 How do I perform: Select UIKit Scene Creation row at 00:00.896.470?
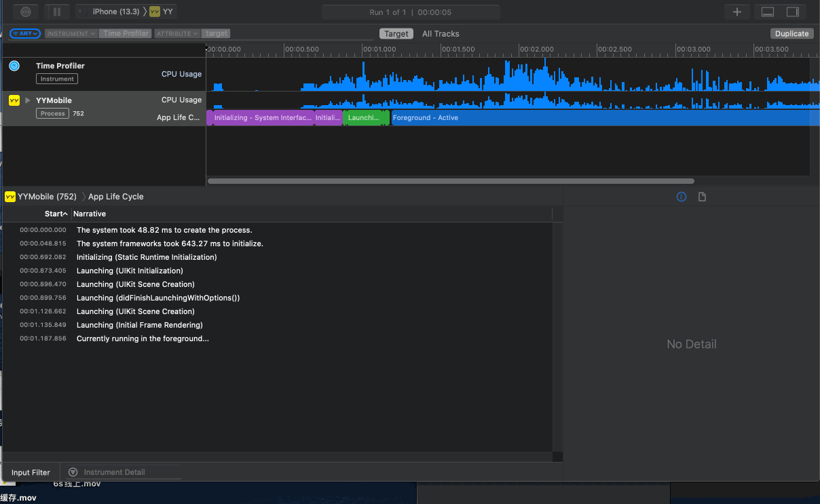tap(278, 284)
